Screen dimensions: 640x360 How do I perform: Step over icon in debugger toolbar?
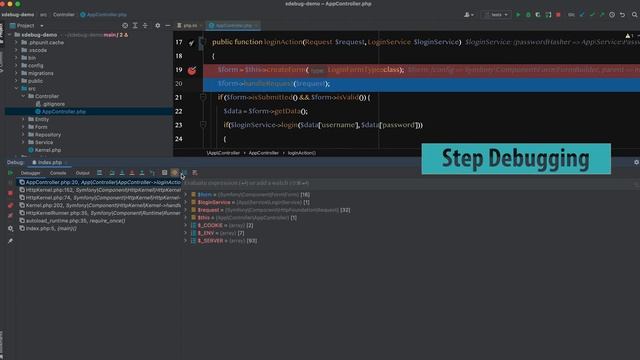point(111,173)
